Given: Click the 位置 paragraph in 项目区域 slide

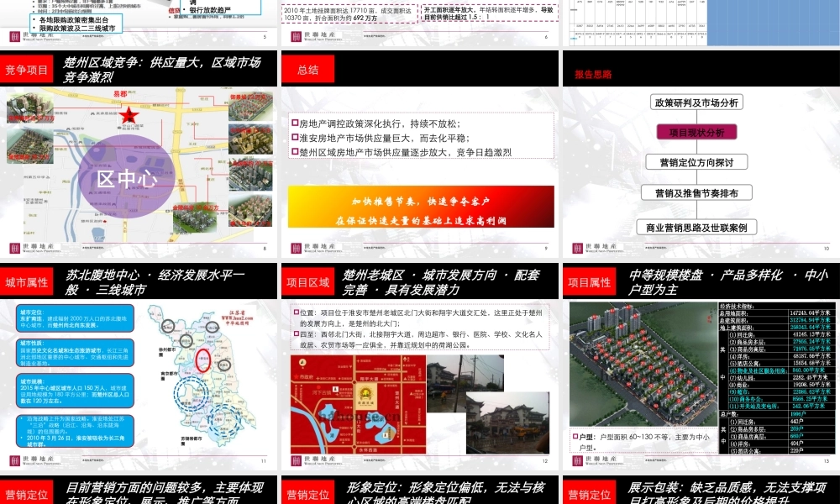Looking at the screenshot, I should click(418, 318).
